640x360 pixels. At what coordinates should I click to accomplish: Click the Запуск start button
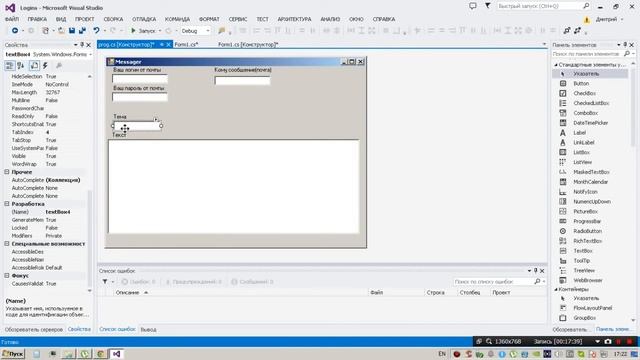tap(143, 31)
